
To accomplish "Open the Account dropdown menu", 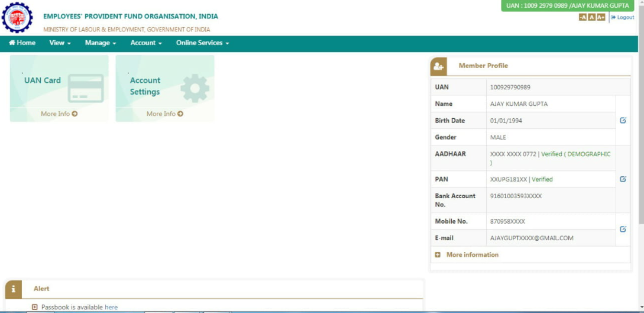I will coord(145,43).
